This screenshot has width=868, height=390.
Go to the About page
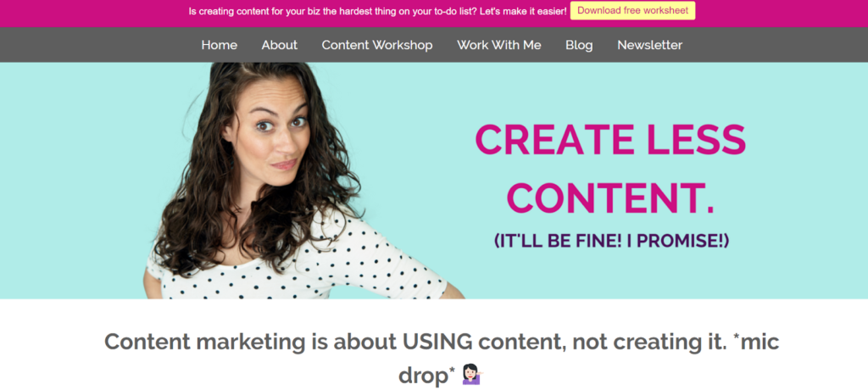click(280, 45)
